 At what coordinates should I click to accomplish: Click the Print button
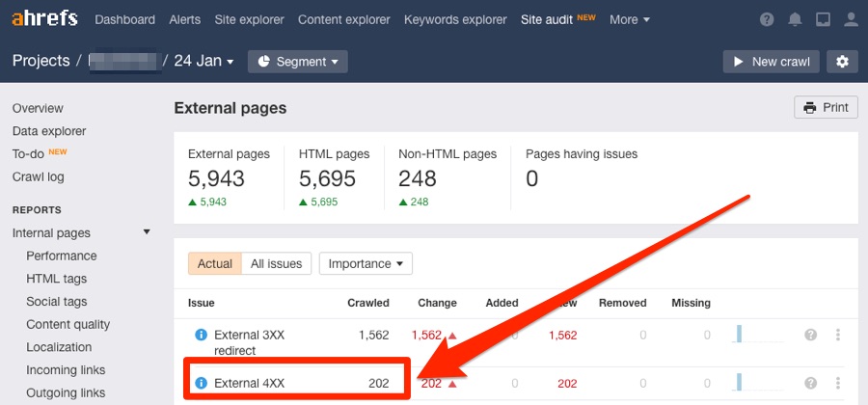(826, 107)
